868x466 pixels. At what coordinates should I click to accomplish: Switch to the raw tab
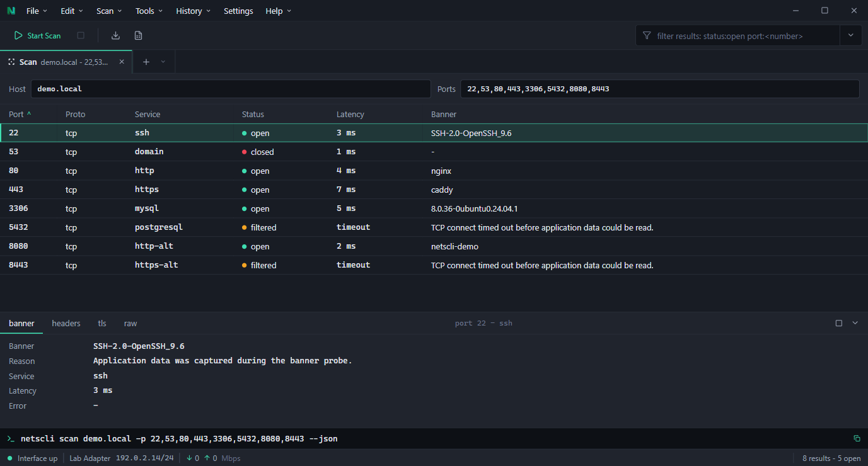pyautogui.click(x=130, y=323)
